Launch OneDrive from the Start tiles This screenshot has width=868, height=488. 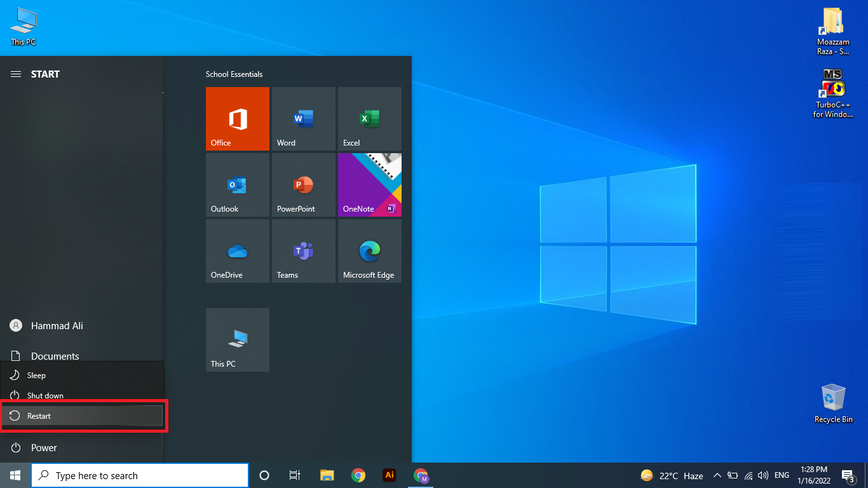(x=238, y=251)
